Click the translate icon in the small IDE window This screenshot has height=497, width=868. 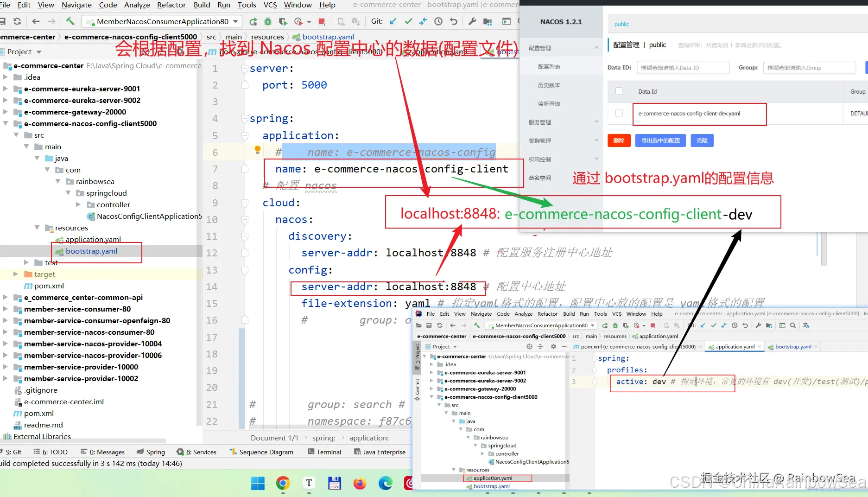[x=806, y=325]
